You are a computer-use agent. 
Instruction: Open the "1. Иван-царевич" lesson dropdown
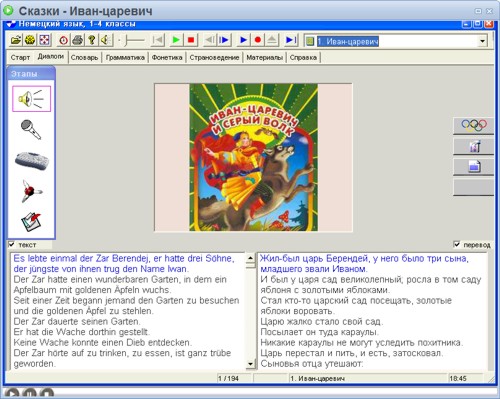coord(482,41)
